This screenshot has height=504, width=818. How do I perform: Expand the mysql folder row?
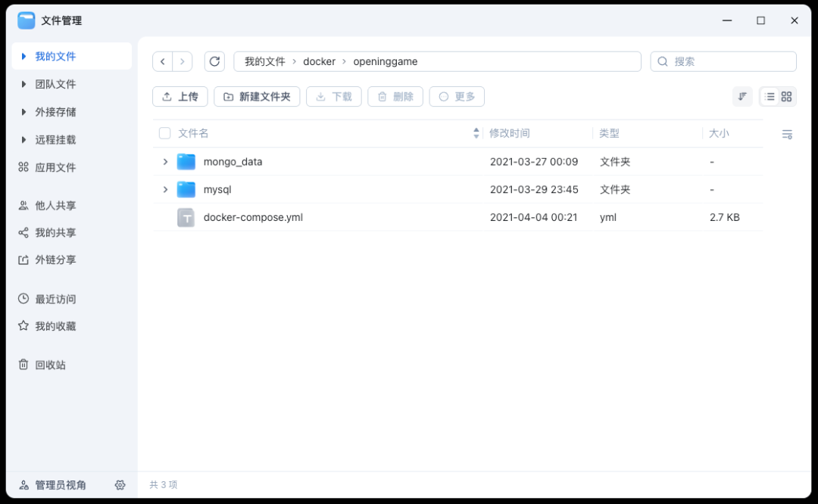point(166,189)
